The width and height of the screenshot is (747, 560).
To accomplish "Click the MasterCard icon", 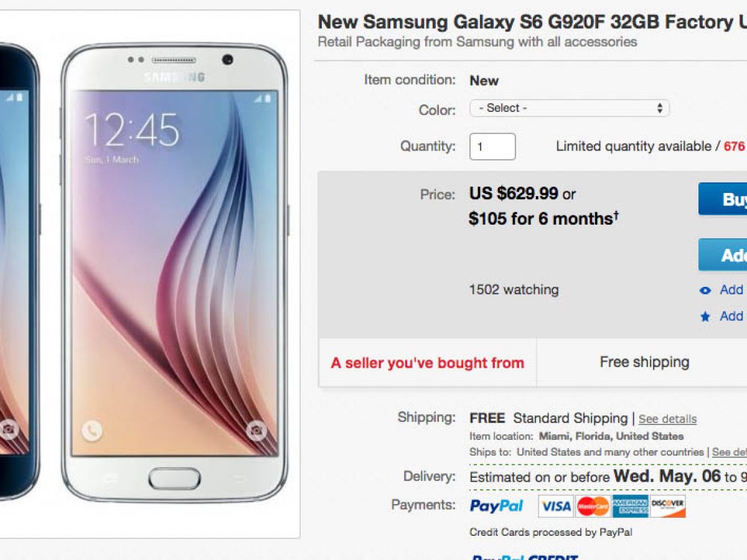I will (593, 506).
